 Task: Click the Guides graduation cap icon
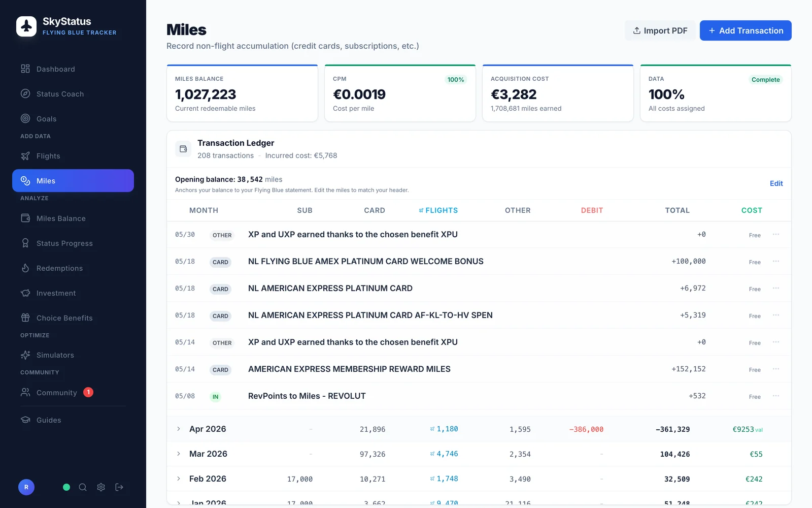(x=25, y=420)
